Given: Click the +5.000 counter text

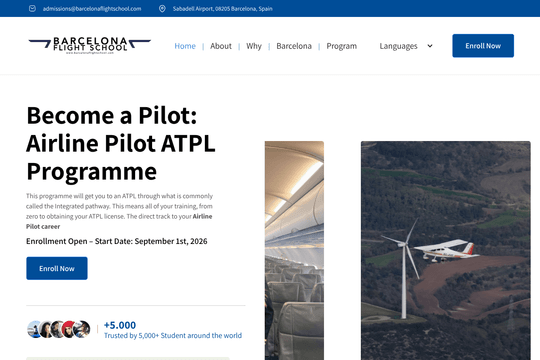Looking at the screenshot, I should click(x=120, y=325).
